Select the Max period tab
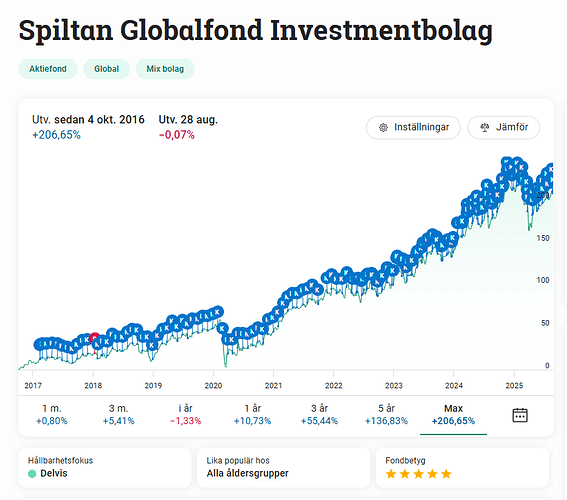This screenshot has height=500, width=567. 453,415
